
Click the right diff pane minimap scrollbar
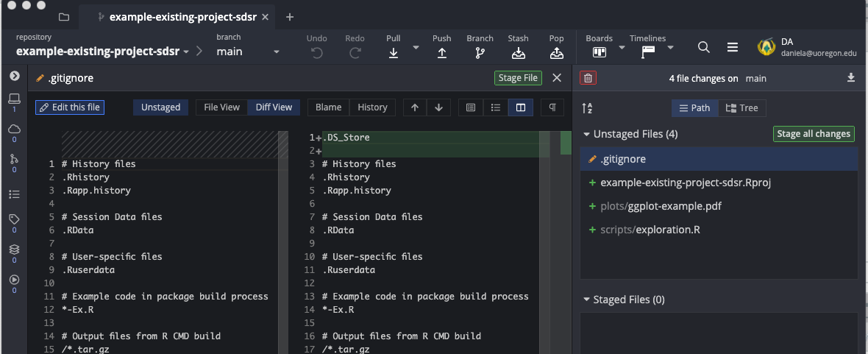pyautogui.click(x=565, y=243)
